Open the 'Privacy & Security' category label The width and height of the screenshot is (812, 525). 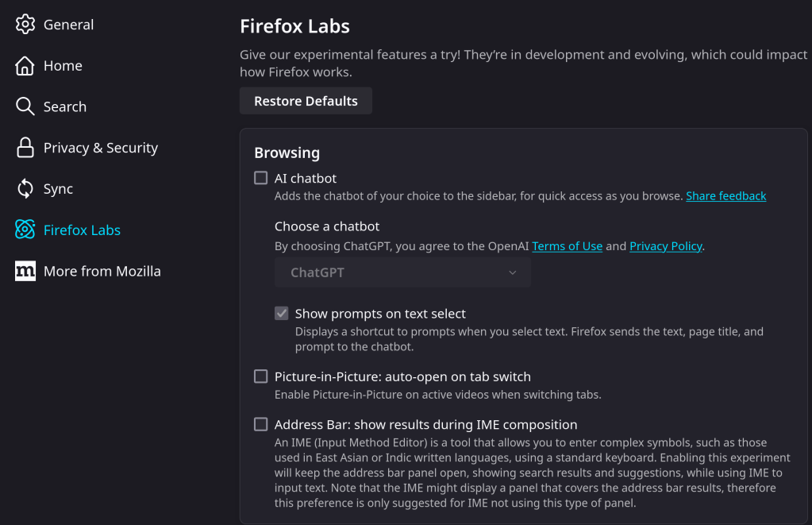(x=100, y=148)
